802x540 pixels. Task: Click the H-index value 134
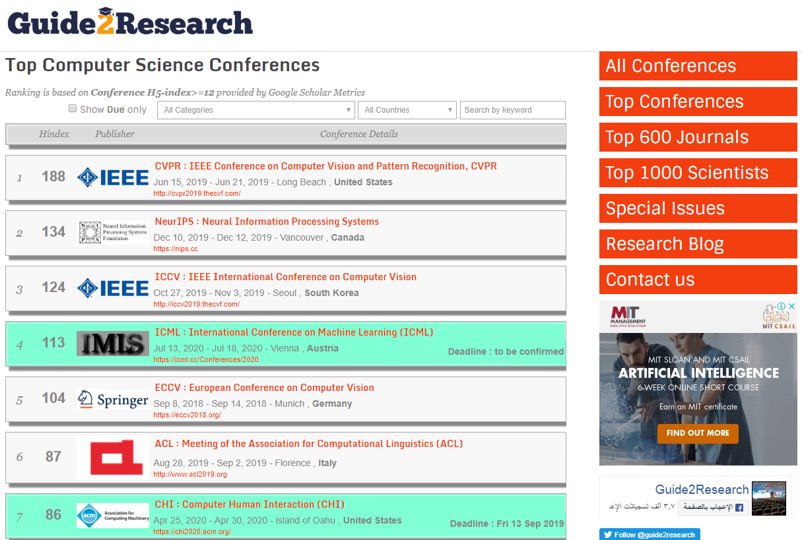click(x=53, y=232)
